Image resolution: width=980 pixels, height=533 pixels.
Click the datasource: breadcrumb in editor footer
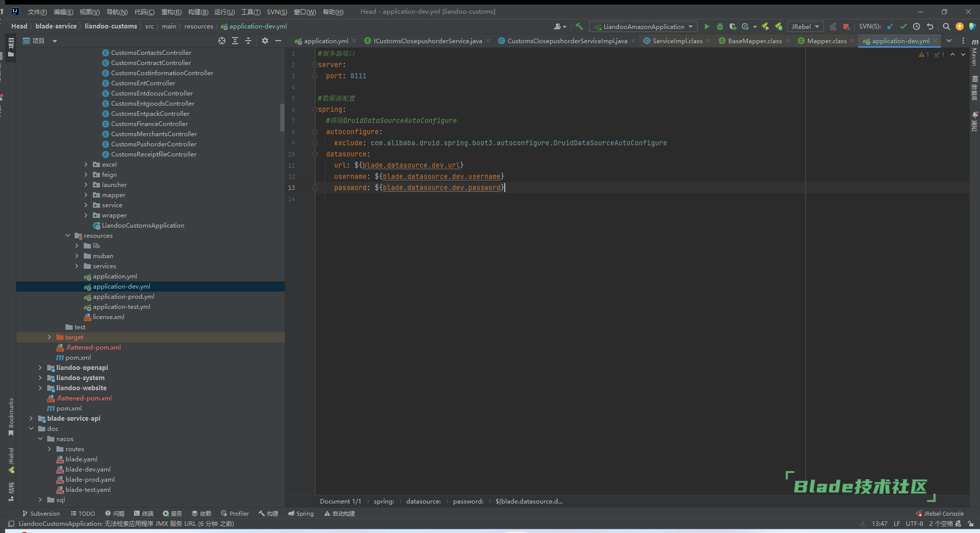click(423, 501)
